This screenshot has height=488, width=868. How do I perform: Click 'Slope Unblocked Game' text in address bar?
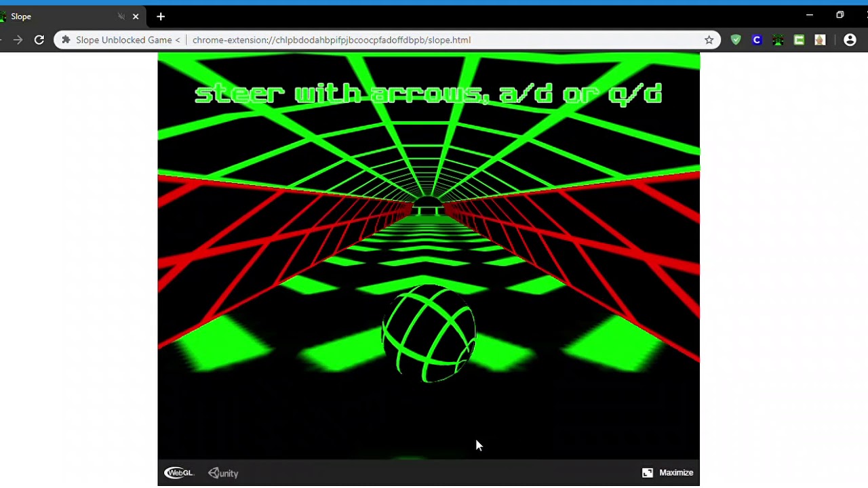pos(124,40)
